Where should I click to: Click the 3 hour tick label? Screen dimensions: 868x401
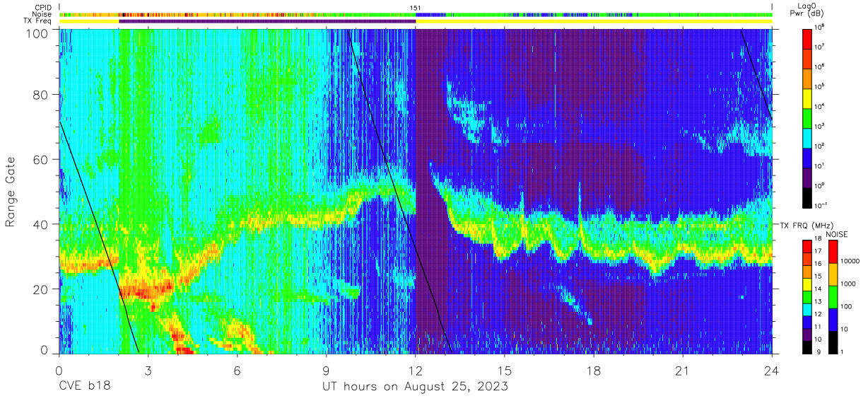point(148,370)
